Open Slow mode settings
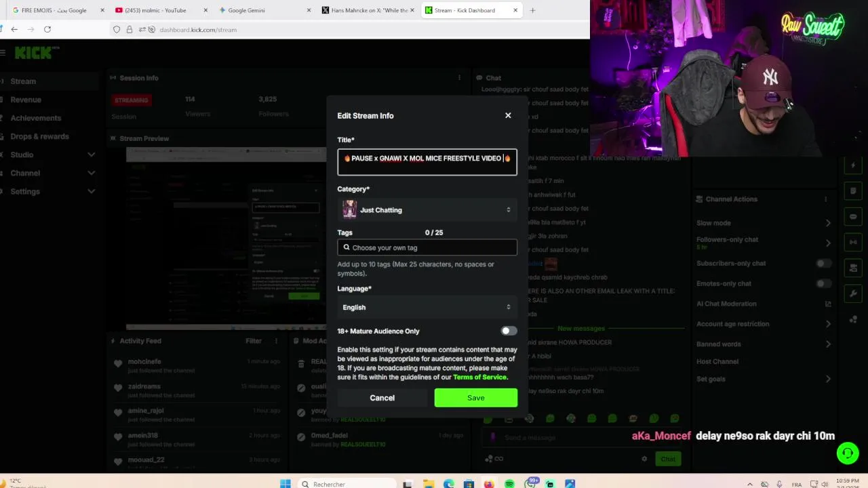Image resolution: width=868 pixels, height=488 pixels. pyautogui.click(x=764, y=223)
